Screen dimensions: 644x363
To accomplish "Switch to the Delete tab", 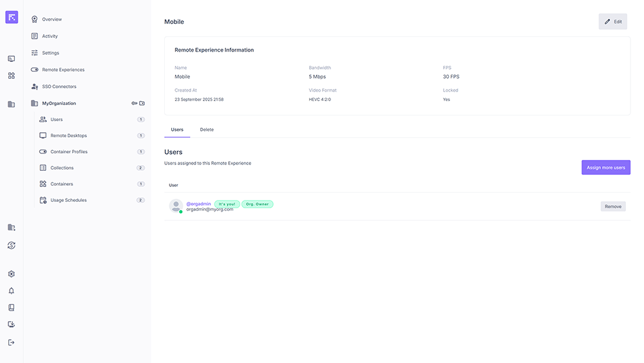I will point(207,130).
